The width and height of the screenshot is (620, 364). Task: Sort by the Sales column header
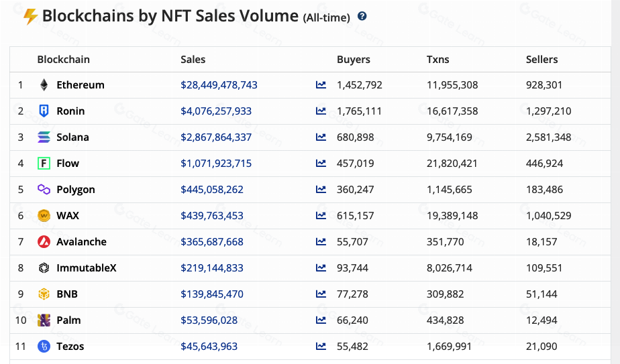(193, 59)
